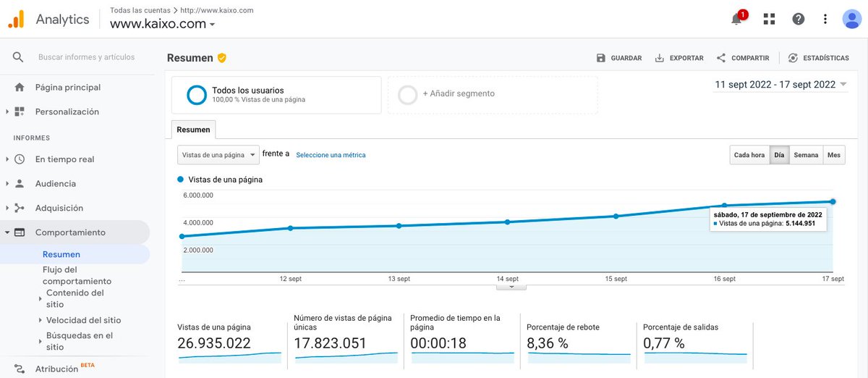Screen dimensions: 868x378
Task: Click the 17 sept data point on chart
Action: point(833,201)
